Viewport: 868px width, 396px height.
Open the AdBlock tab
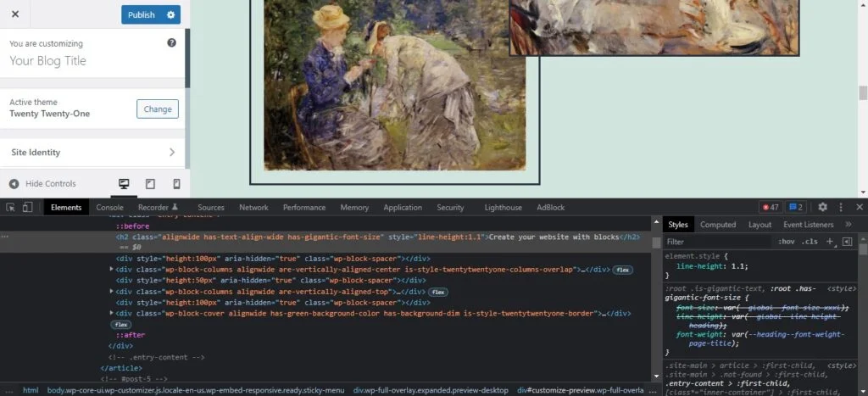coord(551,207)
